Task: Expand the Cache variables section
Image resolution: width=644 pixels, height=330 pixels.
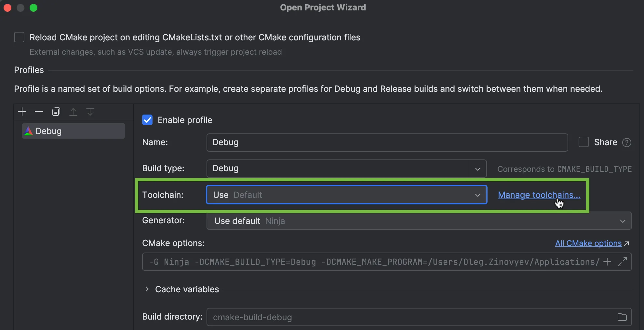Action: tap(147, 289)
